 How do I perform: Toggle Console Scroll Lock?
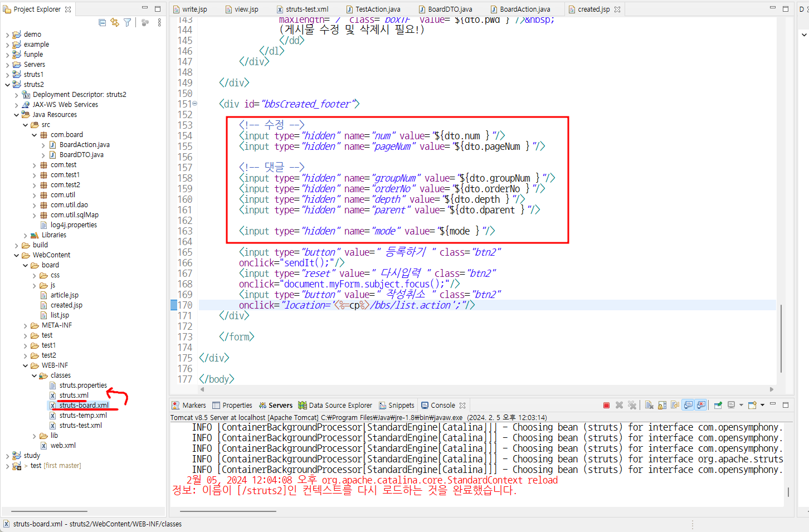pos(662,405)
